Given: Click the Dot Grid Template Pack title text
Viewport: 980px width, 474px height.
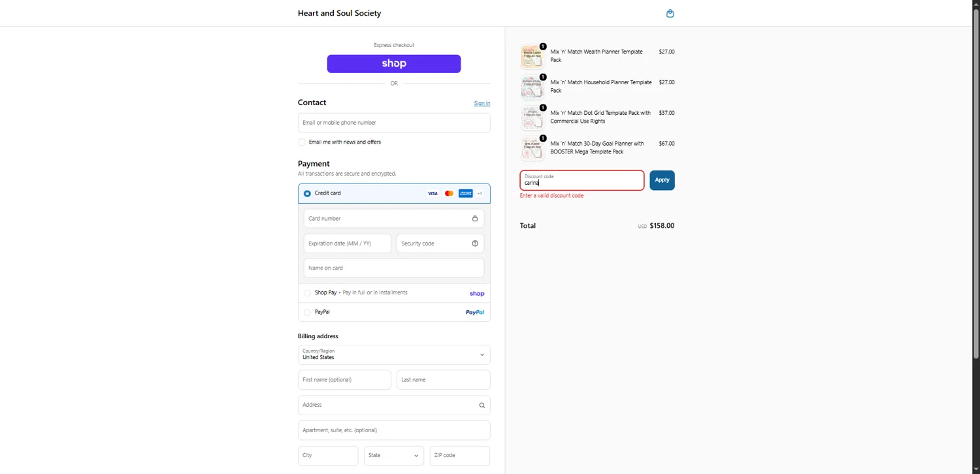Looking at the screenshot, I should (x=600, y=117).
